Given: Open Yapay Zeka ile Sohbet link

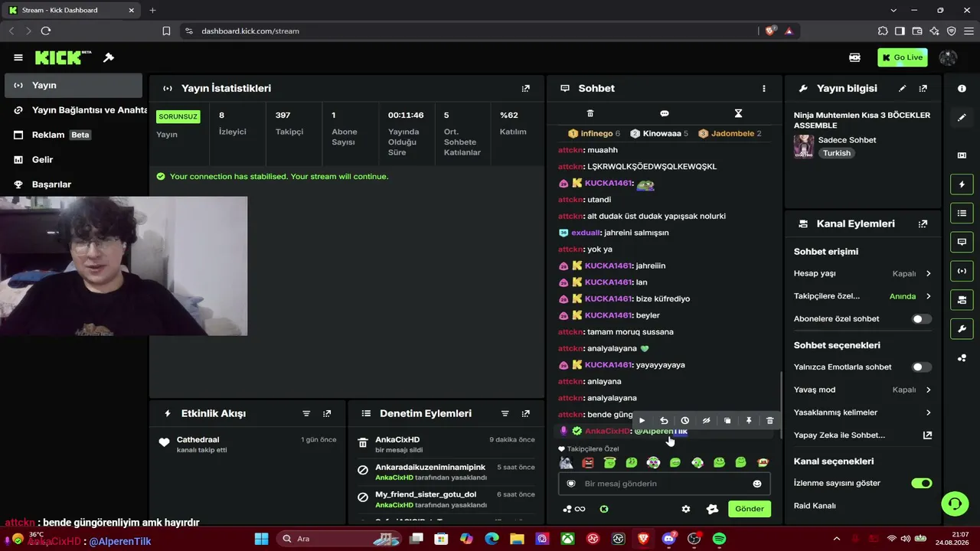Looking at the screenshot, I should [x=863, y=435].
